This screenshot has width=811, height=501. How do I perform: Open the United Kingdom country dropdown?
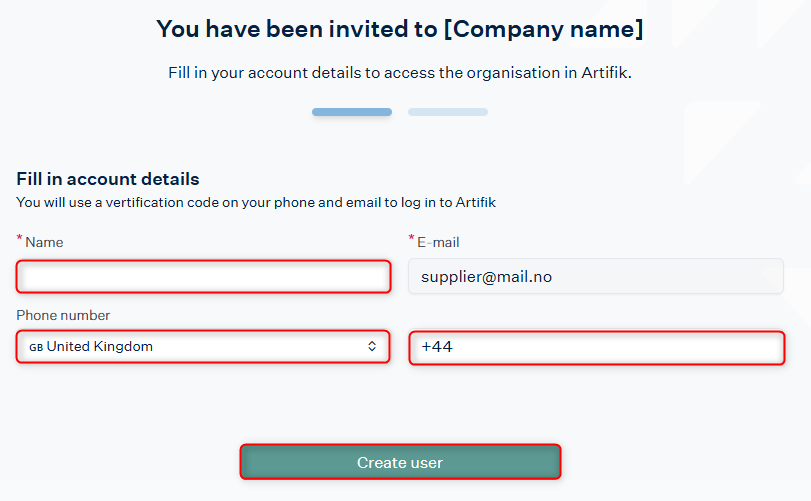(203, 346)
